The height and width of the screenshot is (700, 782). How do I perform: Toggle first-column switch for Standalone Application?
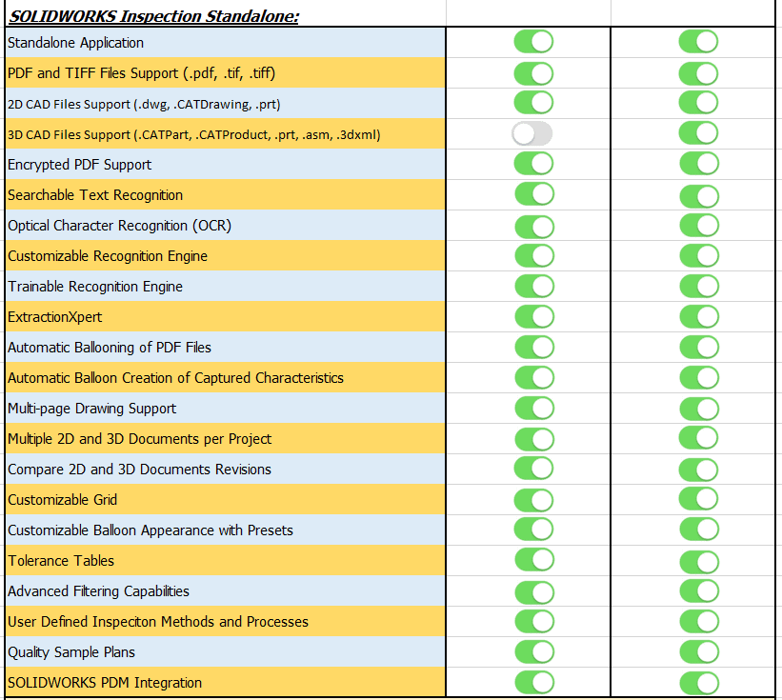[x=533, y=41]
